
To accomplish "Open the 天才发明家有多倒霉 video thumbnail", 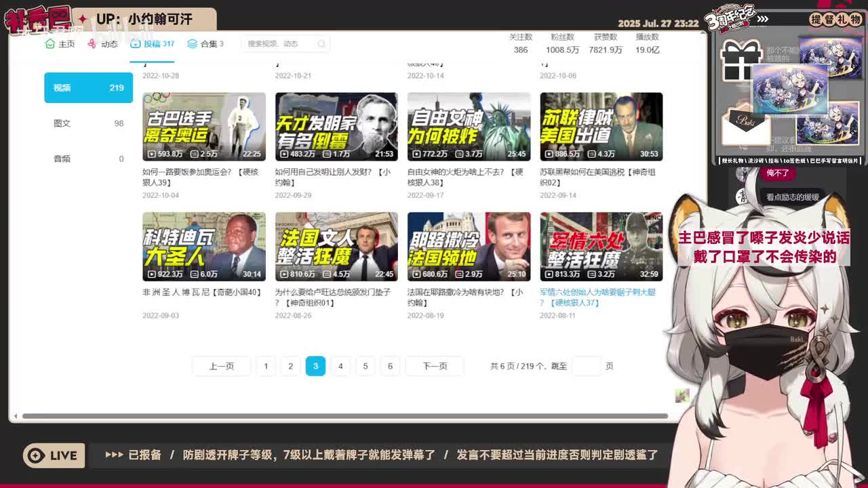I will pyautogui.click(x=336, y=127).
